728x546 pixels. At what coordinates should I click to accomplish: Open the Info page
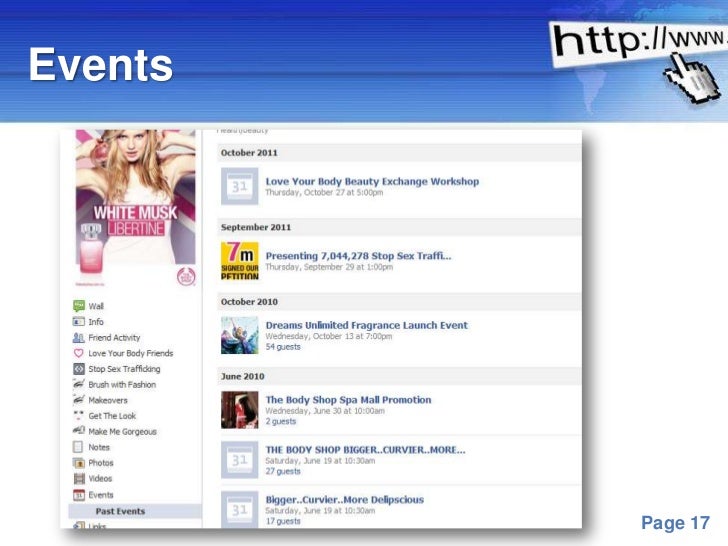tap(96, 322)
